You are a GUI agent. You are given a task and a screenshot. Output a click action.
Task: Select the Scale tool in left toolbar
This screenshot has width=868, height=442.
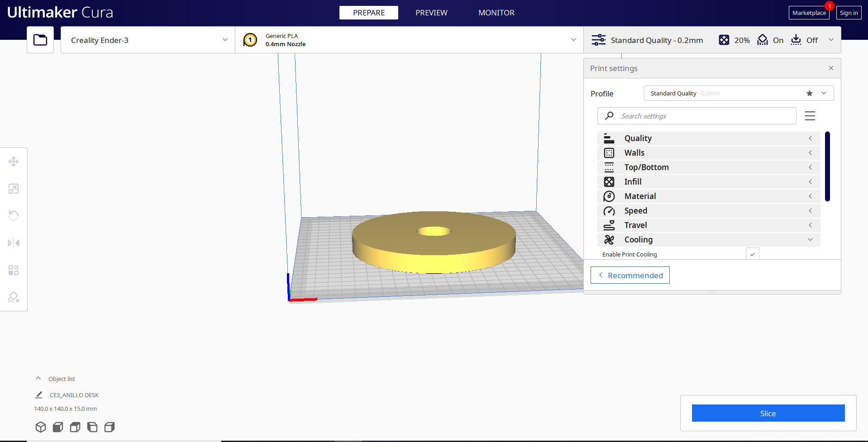click(14, 189)
